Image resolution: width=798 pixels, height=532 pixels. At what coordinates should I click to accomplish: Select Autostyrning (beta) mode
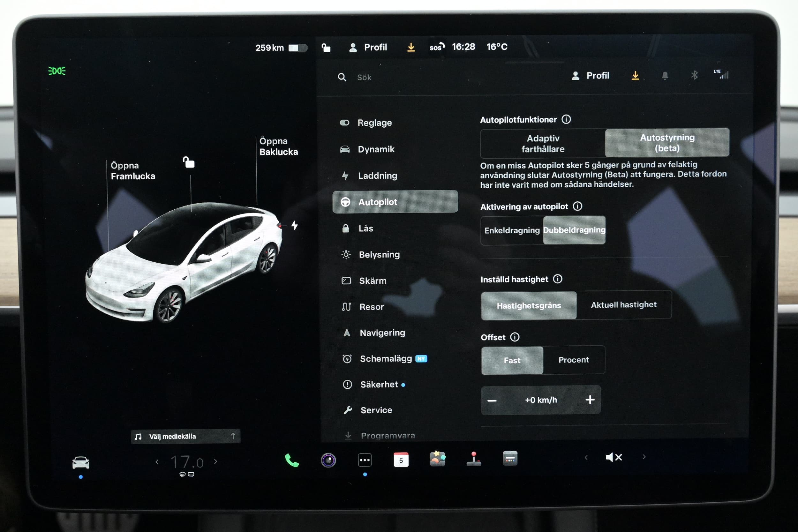(x=667, y=143)
